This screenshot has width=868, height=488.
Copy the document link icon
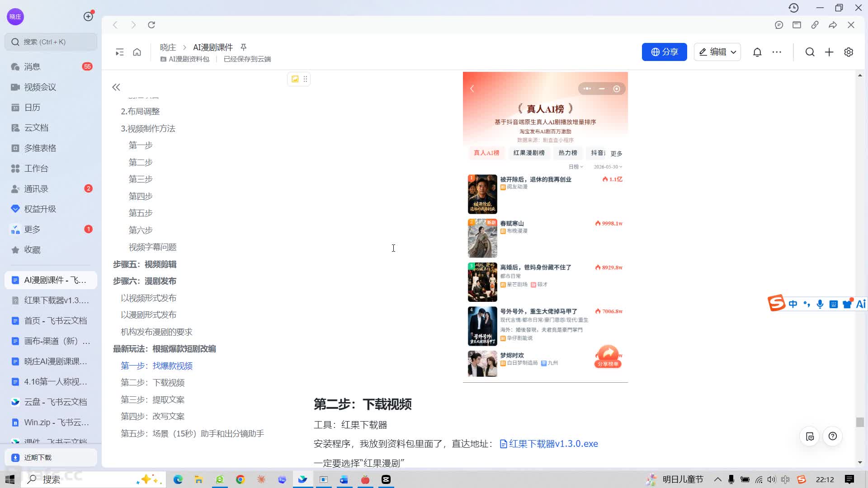[x=815, y=25]
